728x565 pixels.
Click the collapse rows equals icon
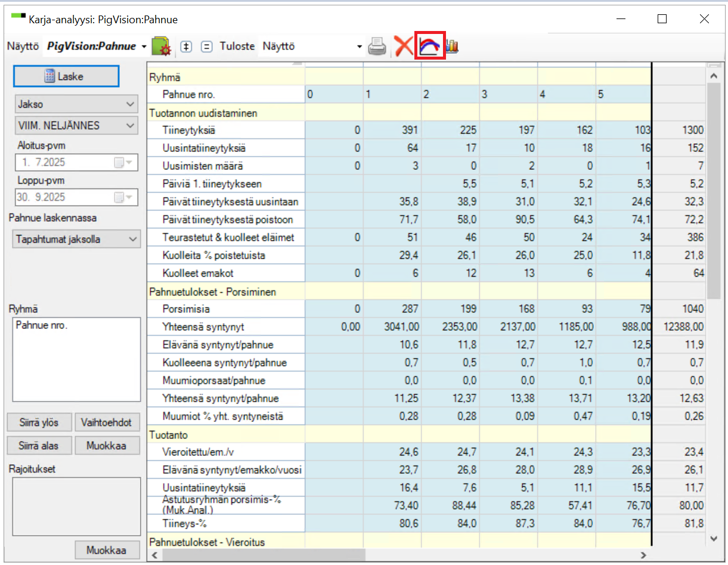(206, 46)
